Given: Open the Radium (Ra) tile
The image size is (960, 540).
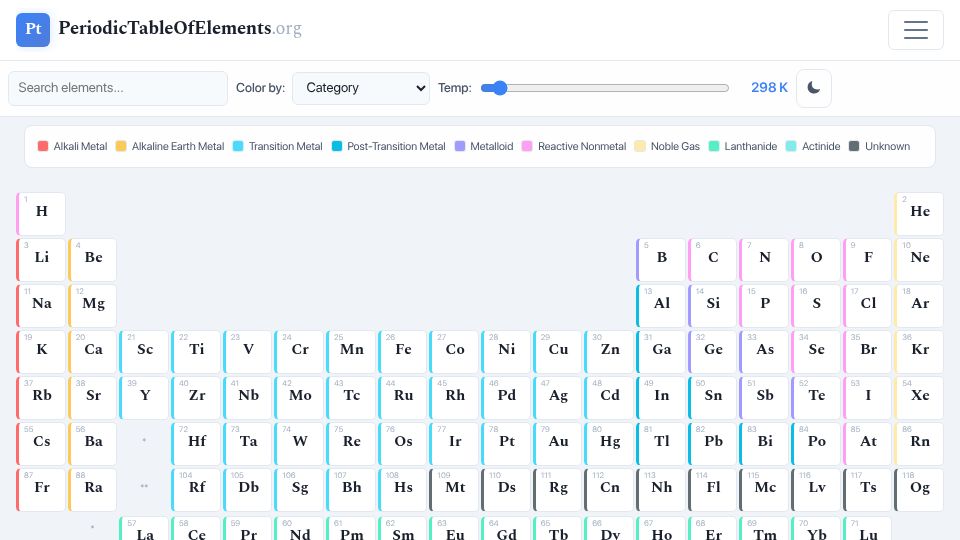Looking at the screenshot, I should [92, 490].
